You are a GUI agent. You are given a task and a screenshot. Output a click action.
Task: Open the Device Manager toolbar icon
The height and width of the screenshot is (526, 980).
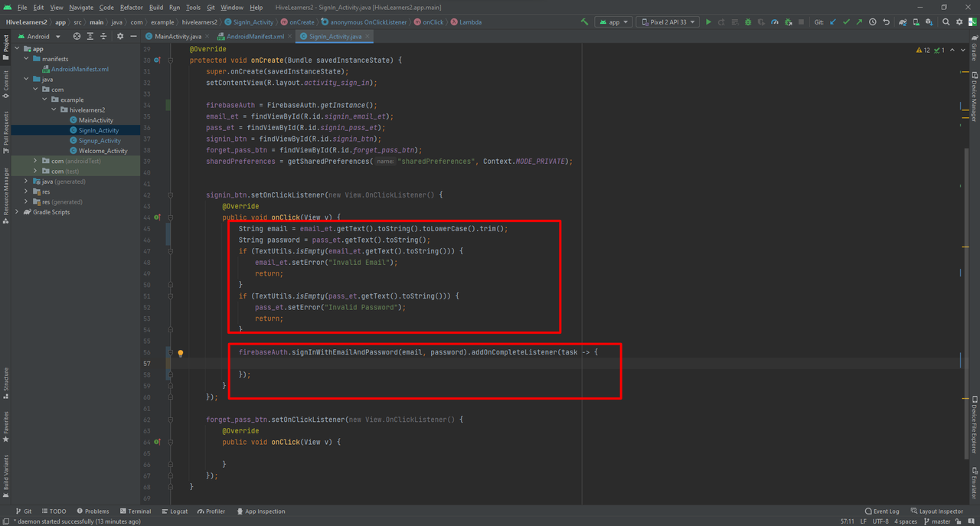click(916, 22)
